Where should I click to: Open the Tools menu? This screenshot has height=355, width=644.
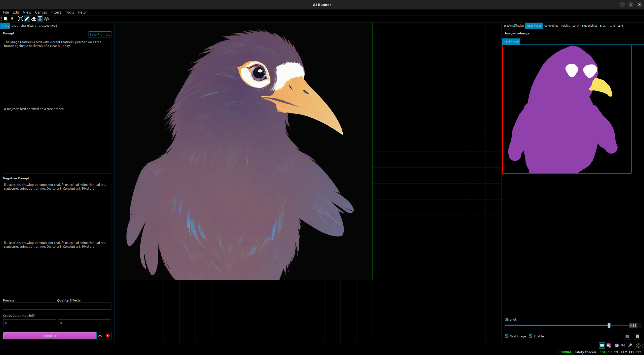tap(69, 12)
